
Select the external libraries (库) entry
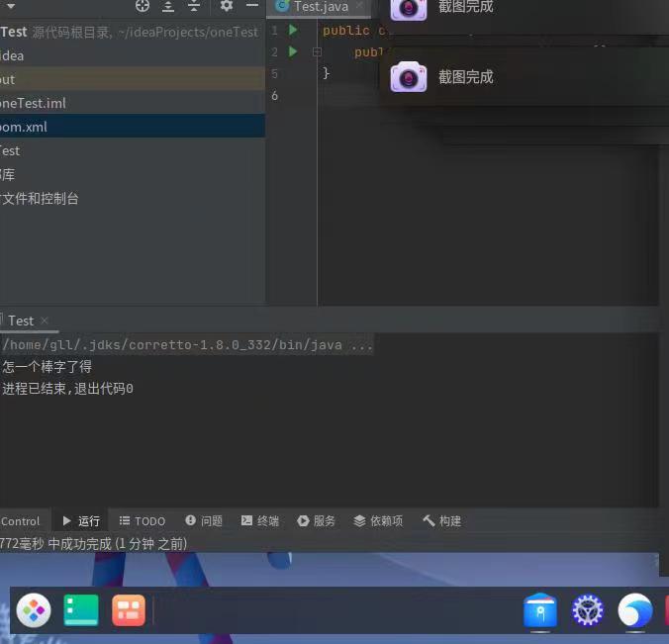[133, 174]
